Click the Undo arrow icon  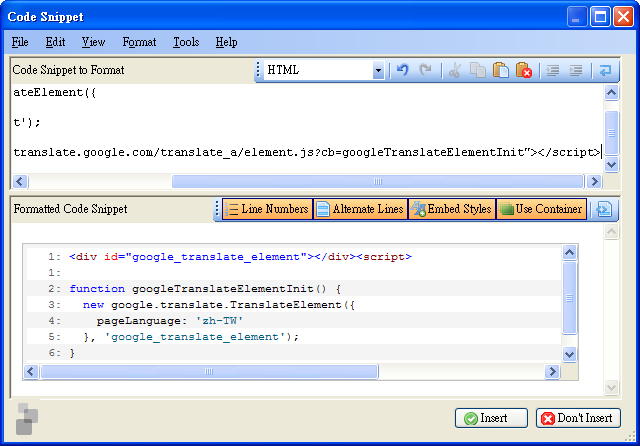click(x=402, y=70)
